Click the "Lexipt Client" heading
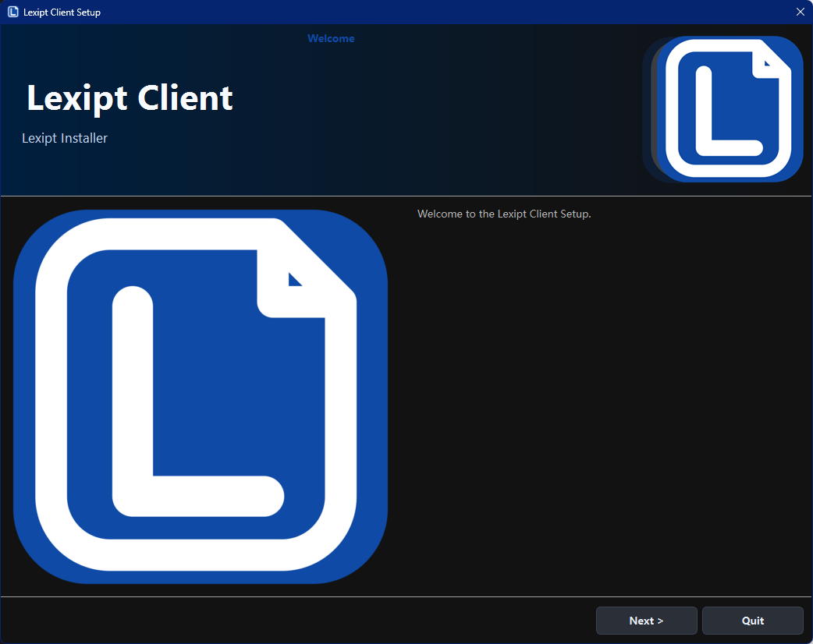Screen dimensions: 813x644 pos(130,98)
